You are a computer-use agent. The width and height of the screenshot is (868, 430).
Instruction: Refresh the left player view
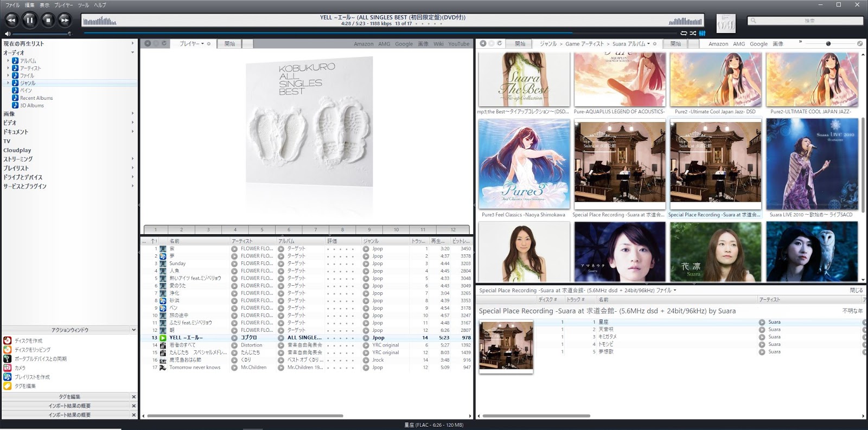coord(164,43)
